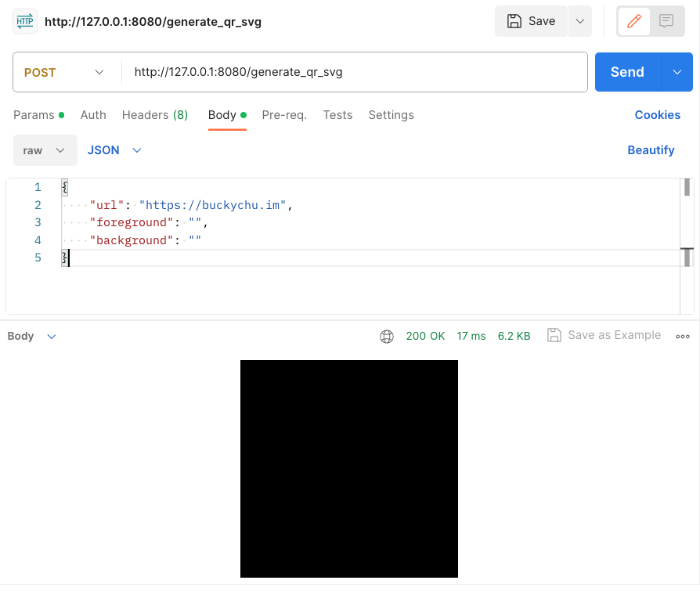This screenshot has width=700, height=591.
Task: Open the raw body type dropdown
Action: (x=45, y=150)
